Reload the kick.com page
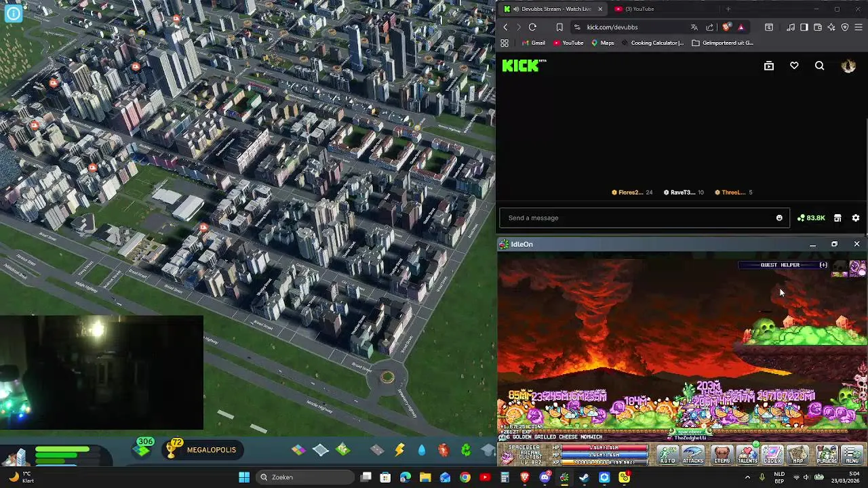This screenshot has height=488, width=868. pos(532,27)
